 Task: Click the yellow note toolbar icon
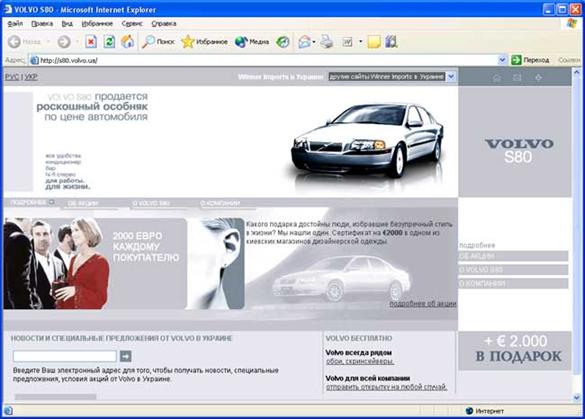click(x=374, y=42)
